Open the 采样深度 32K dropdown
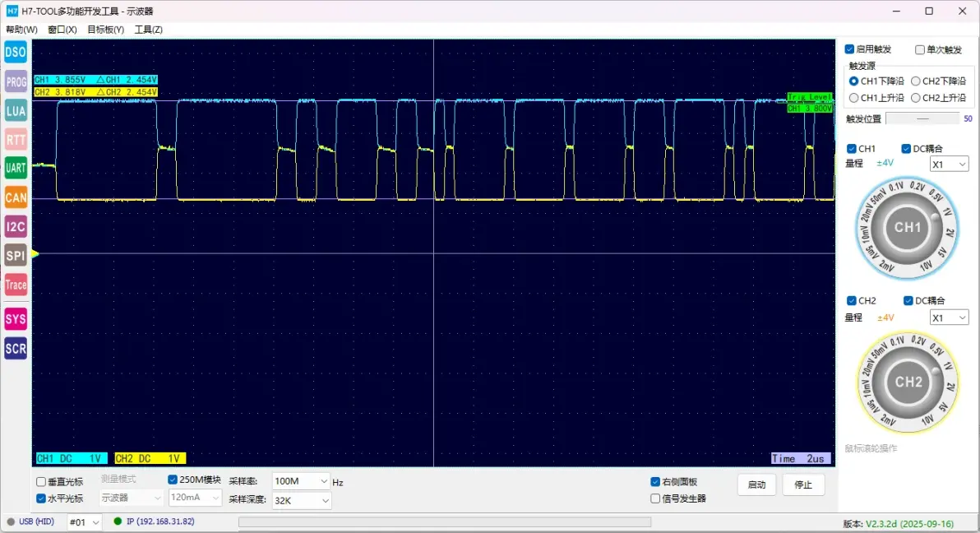 [301, 500]
